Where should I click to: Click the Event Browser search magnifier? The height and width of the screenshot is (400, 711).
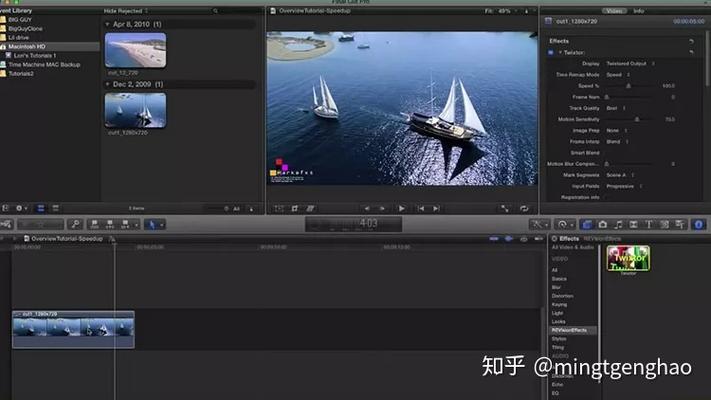coord(215,11)
